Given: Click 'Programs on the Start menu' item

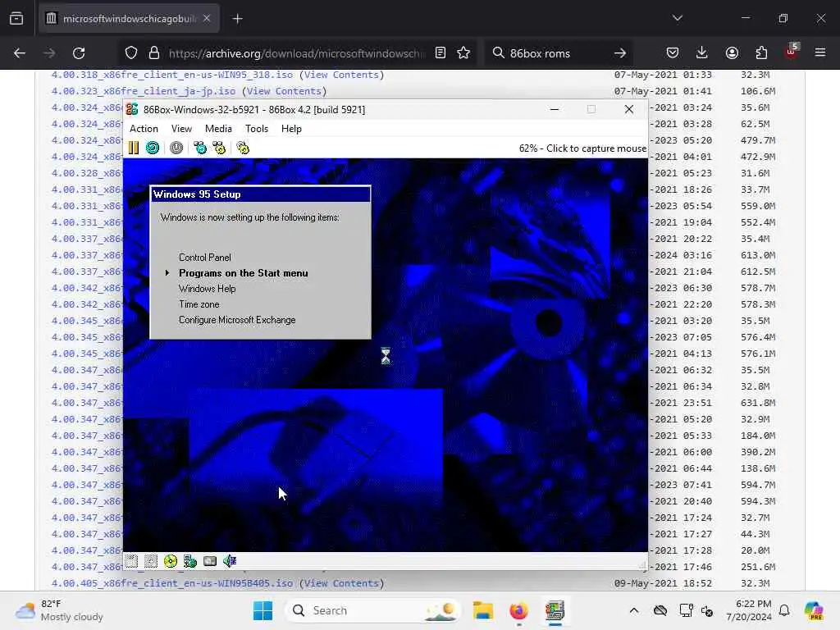Looking at the screenshot, I should pyautogui.click(x=243, y=272).
